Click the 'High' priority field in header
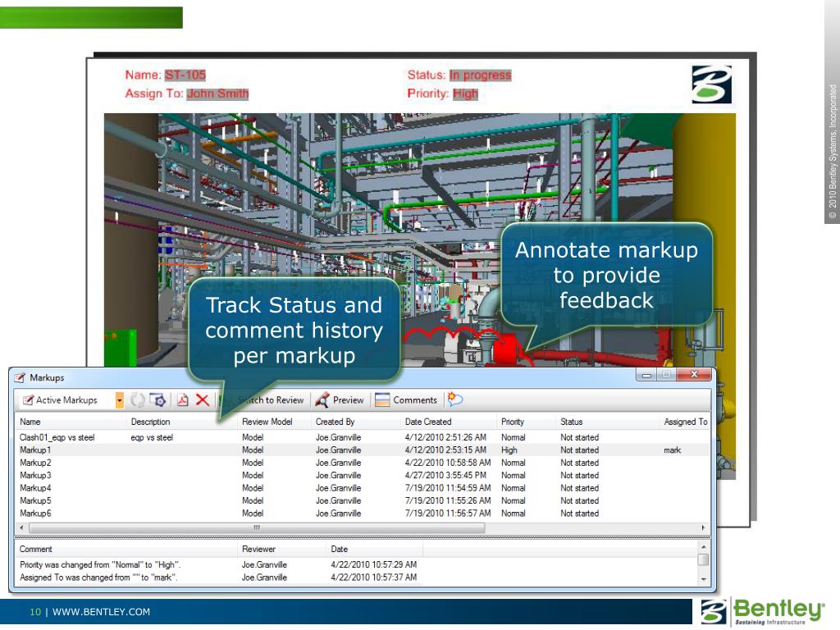The image size is (840, 630). pyautogui.click(x=466, y=94)
